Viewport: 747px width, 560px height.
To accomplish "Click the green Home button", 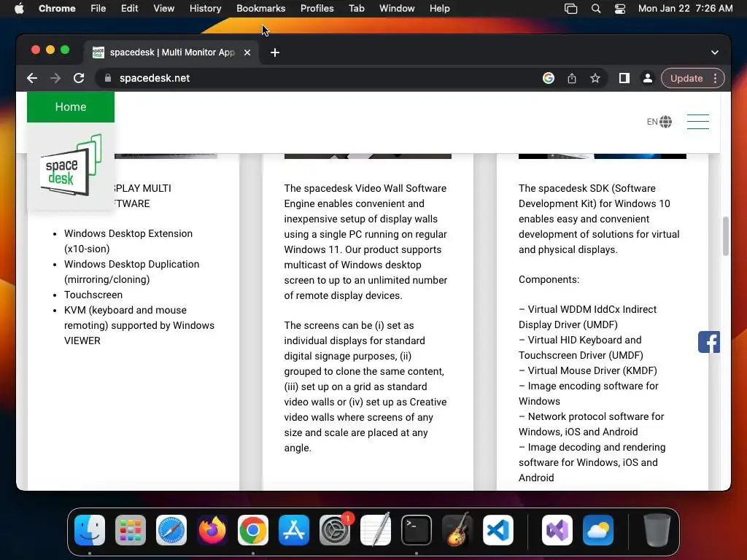I will [x=71, y=106].
